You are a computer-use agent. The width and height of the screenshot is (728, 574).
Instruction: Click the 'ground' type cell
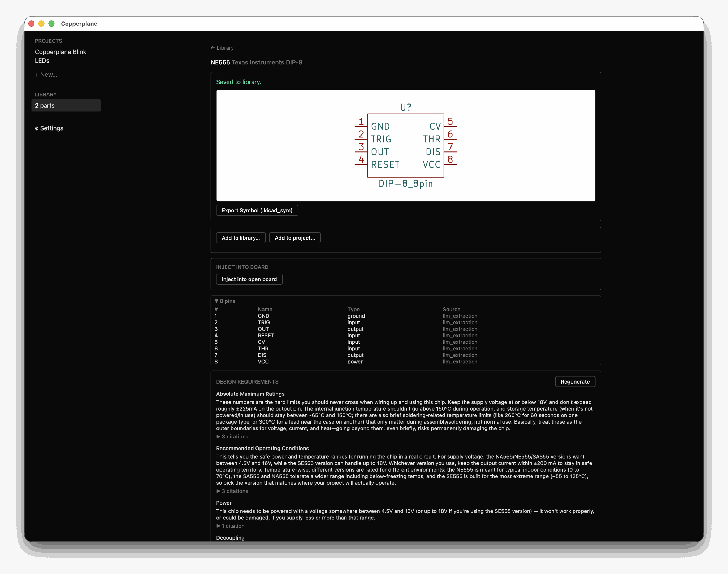pyautogui.click(x=356, y=316)
